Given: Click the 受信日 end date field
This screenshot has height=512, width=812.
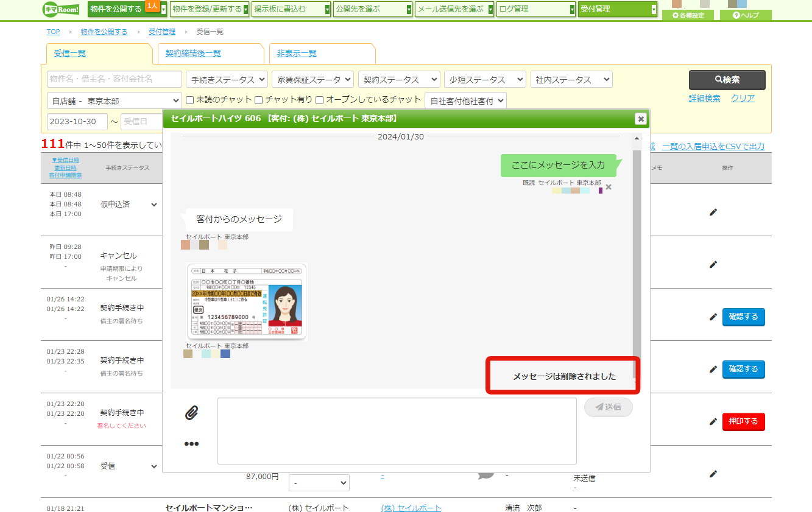Looking at the screenshot, I should (141, 122).
